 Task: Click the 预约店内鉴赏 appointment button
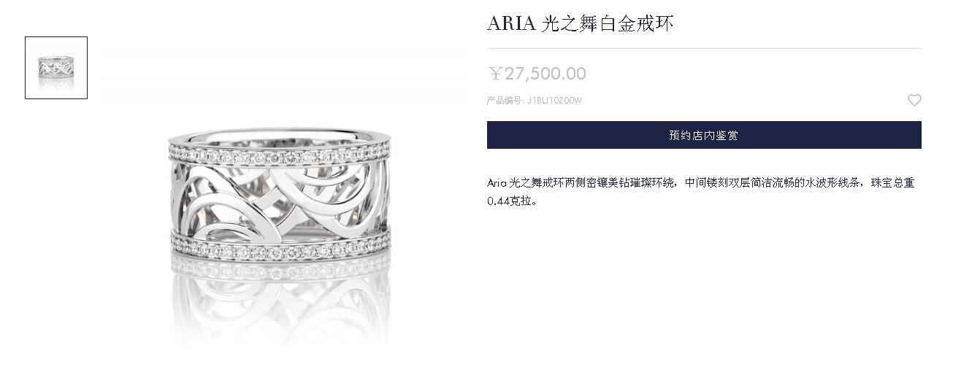[704, 135]
